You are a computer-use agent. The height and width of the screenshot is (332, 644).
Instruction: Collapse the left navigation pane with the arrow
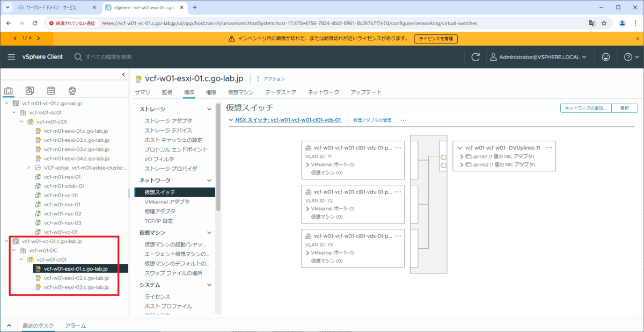pyautogui.click(x=123, y=75)
